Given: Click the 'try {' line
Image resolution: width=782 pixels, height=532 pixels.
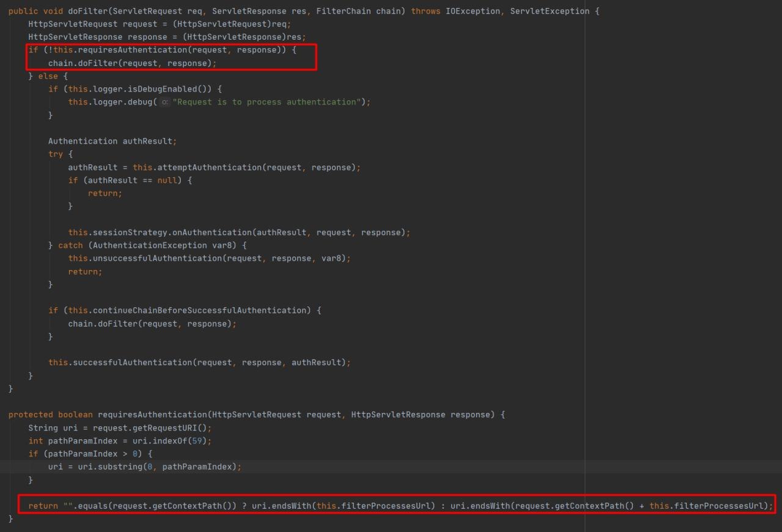Looking at the screenshot, I should (60, 154).
